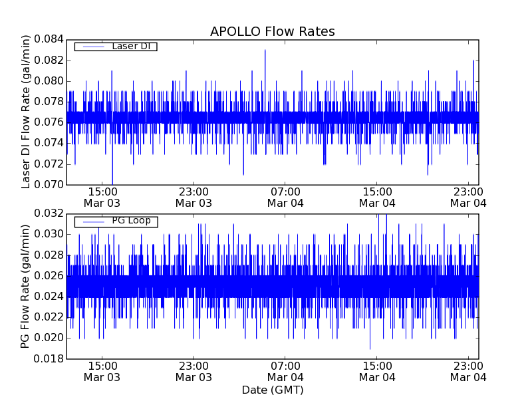Select the "Laser DI" legend label
Screen dimensions: 532x399
(130, 46)
